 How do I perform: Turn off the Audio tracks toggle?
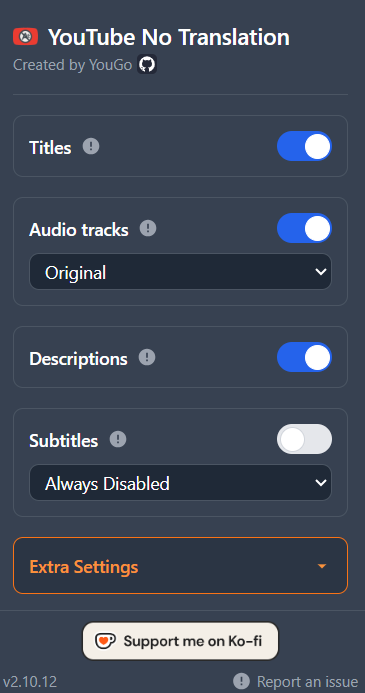point(304,228)
